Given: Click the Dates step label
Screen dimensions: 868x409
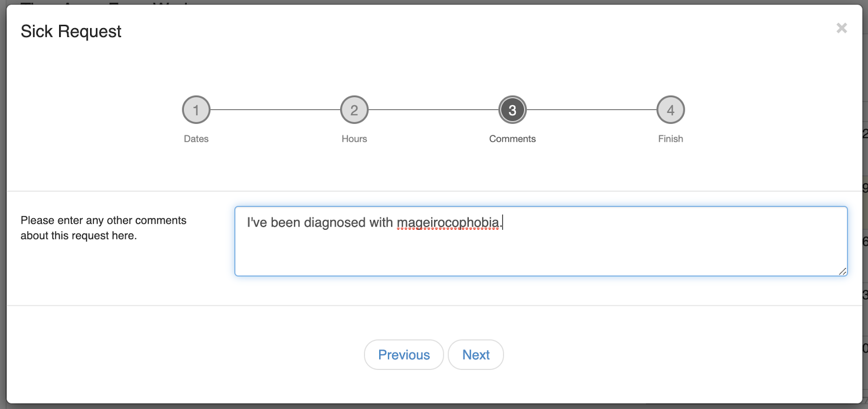Looking at the screenshot, I should pyautogui.click(x=196, y=139).
